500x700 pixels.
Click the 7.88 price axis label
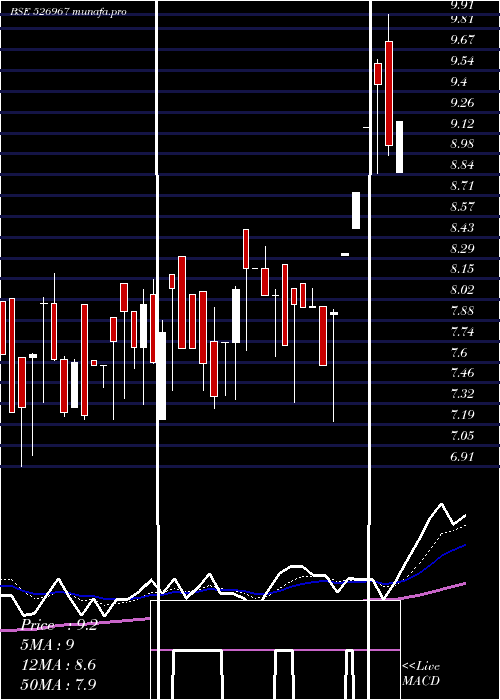[462, 311]
